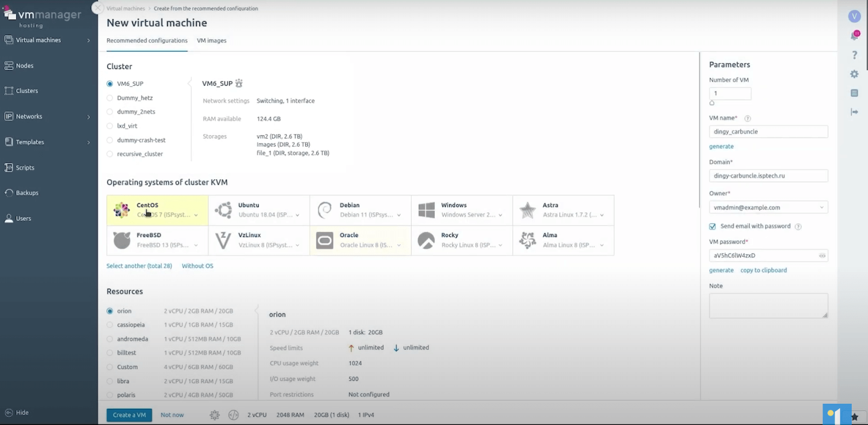868x425 pixels.
Task: Click the Not now link
Action: [x=172, y=415]
